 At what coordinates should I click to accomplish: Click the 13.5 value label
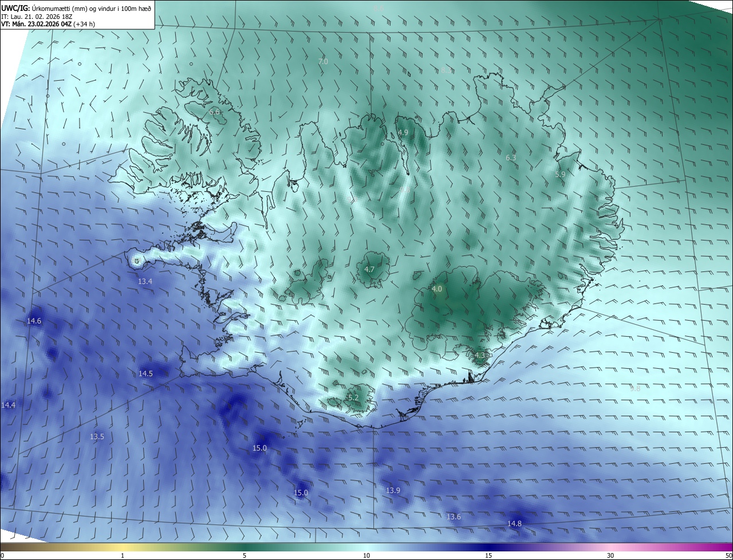tap(97, 436)
